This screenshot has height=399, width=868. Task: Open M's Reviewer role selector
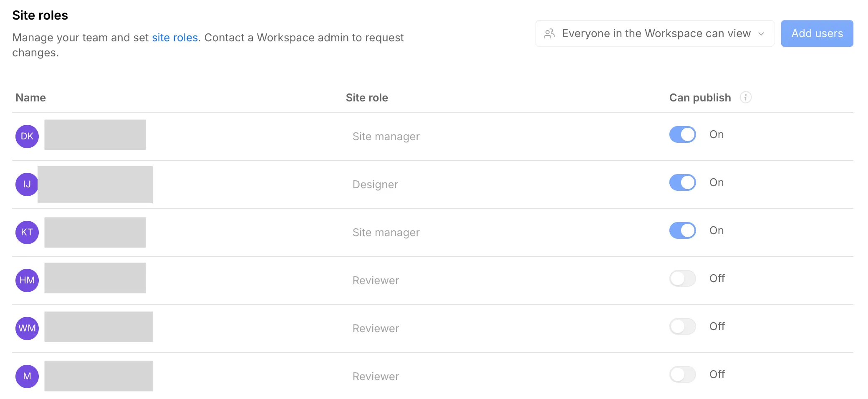coord(376,376)
